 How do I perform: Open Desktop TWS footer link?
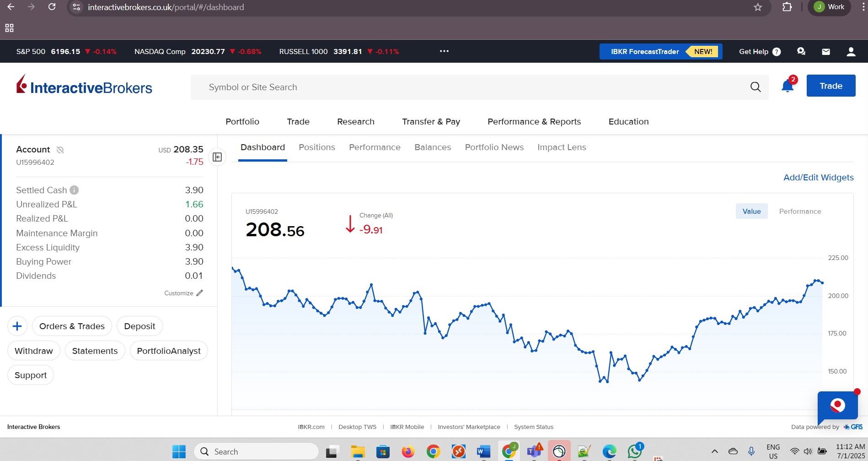click(x=357, y=427)
